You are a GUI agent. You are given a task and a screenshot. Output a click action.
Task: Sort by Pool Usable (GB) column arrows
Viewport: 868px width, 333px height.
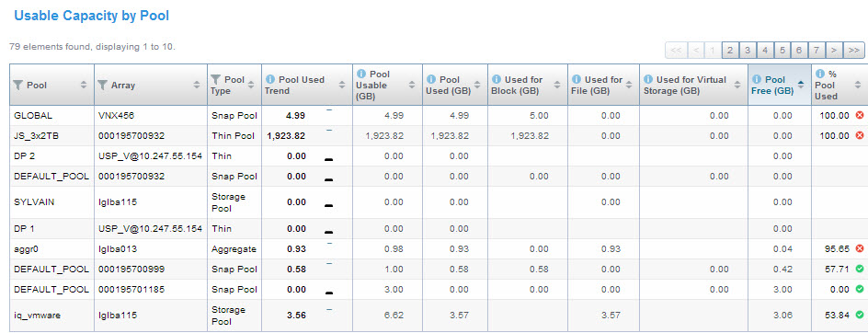(x=411, y=85)
